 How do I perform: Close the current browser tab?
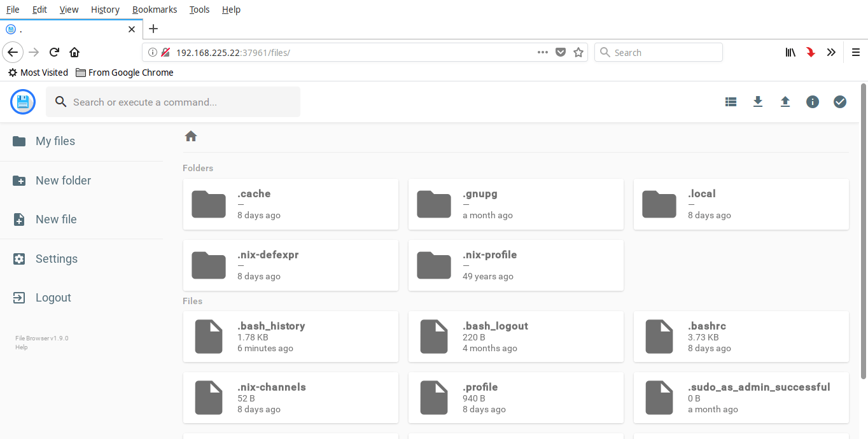tap(132, 29)
